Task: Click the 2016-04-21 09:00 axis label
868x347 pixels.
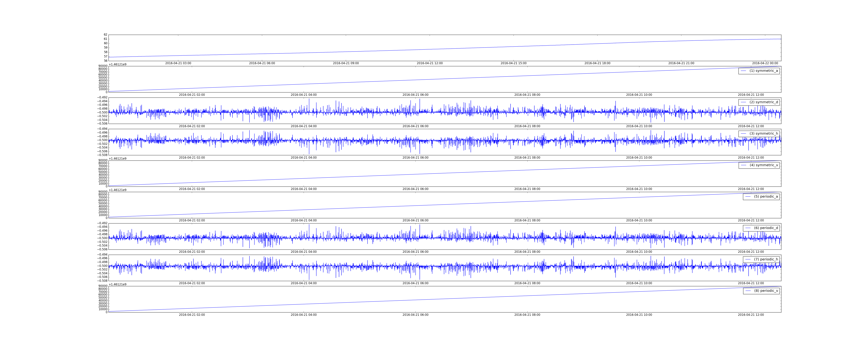Action: (x=346, y=63)
